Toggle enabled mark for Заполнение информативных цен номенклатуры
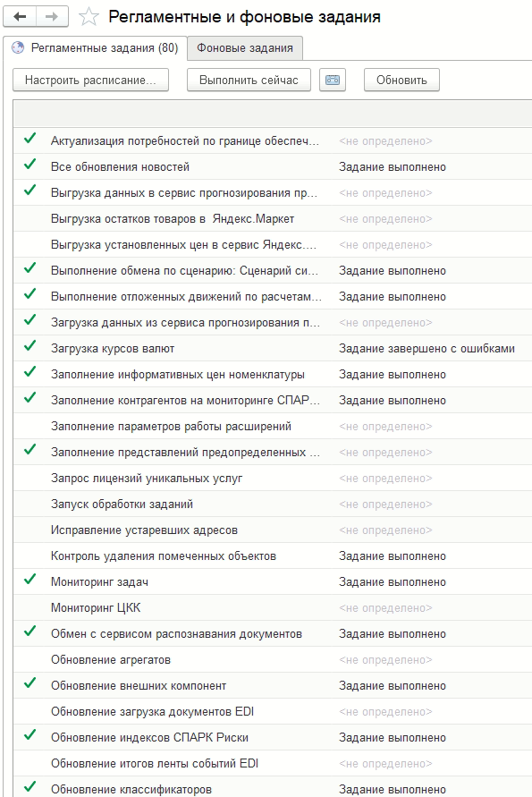The height and width of the screenshot is (797, 532). (30, 371)
